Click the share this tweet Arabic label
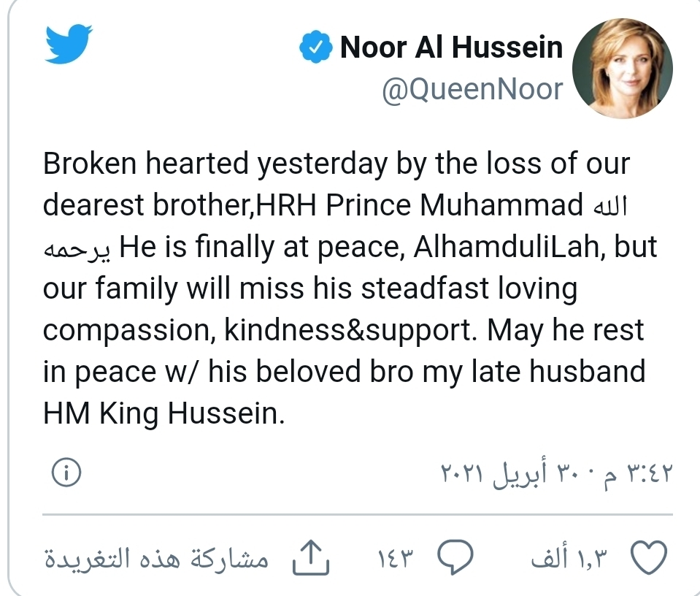This screenshot has height=596, width=700. pyautogui.click(x=156, y=559)
